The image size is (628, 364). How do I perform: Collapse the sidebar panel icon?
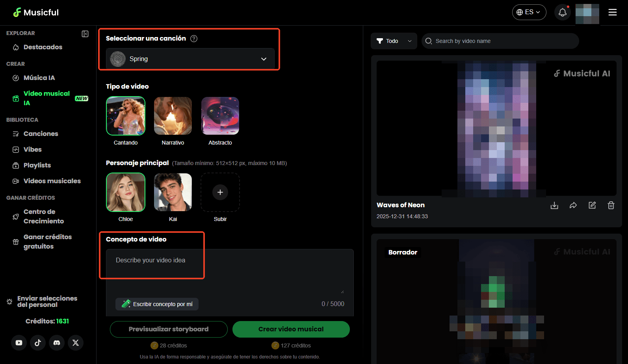85,34
